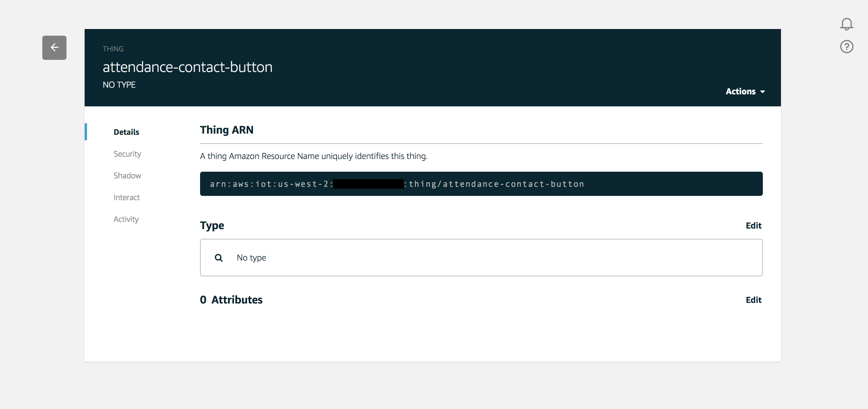View the Activity tab

click(126, 219)
